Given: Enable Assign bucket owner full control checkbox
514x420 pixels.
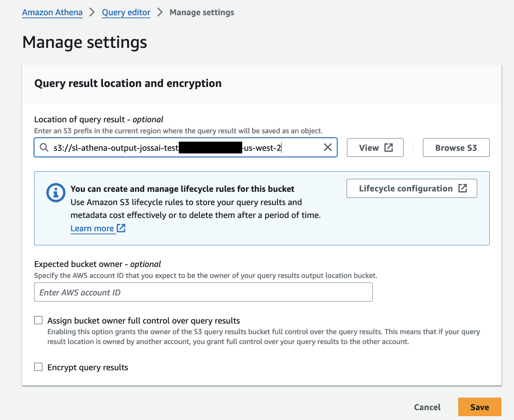Looking at the screenshot, I should tap(38, 320).
